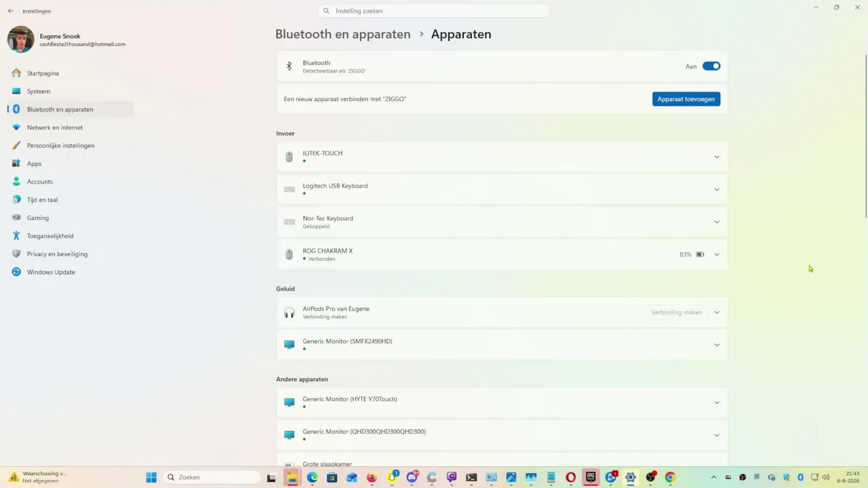Click the taskbar Zoeken search box
The height and width of the screenshot is (488, 868).
212,477
